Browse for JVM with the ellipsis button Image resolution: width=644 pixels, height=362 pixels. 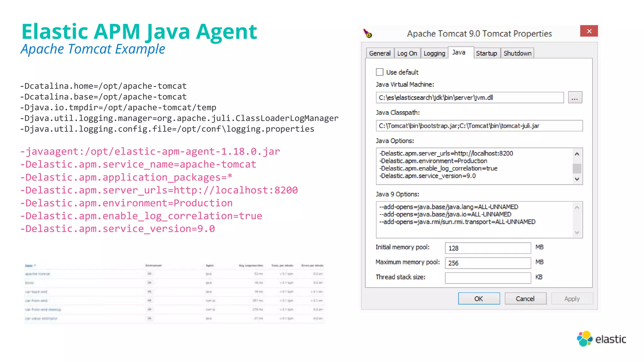point(575,97)
